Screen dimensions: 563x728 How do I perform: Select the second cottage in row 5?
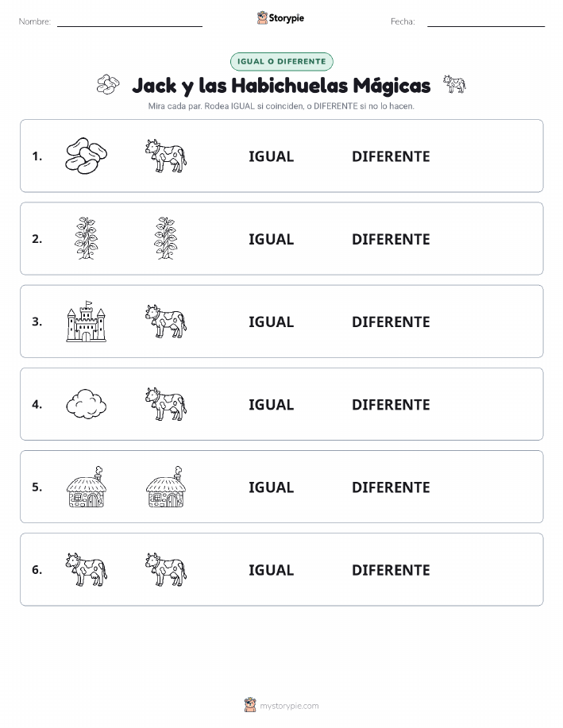point(166,487)
